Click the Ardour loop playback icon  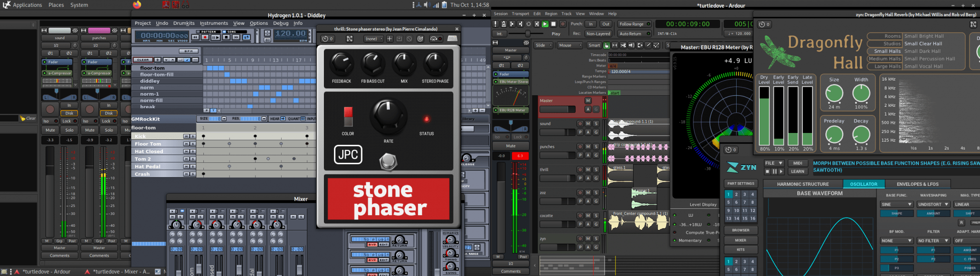click(529, 24)
